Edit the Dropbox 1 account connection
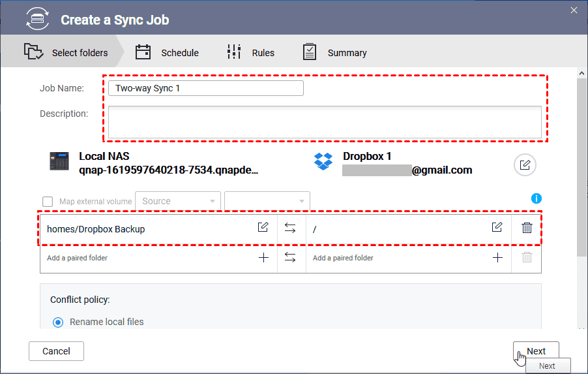This screenshot has height=374, width=588. pyautogui.click(x=525, y=165)
